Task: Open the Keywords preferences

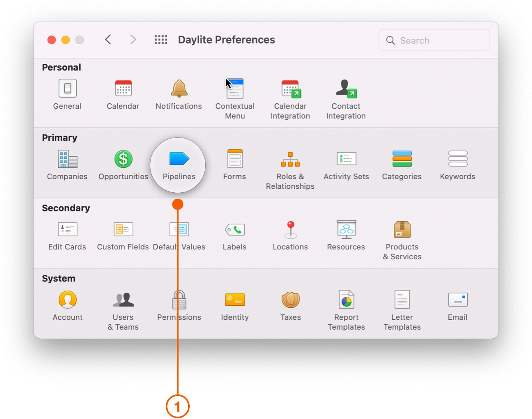Action: pos(457,160)
